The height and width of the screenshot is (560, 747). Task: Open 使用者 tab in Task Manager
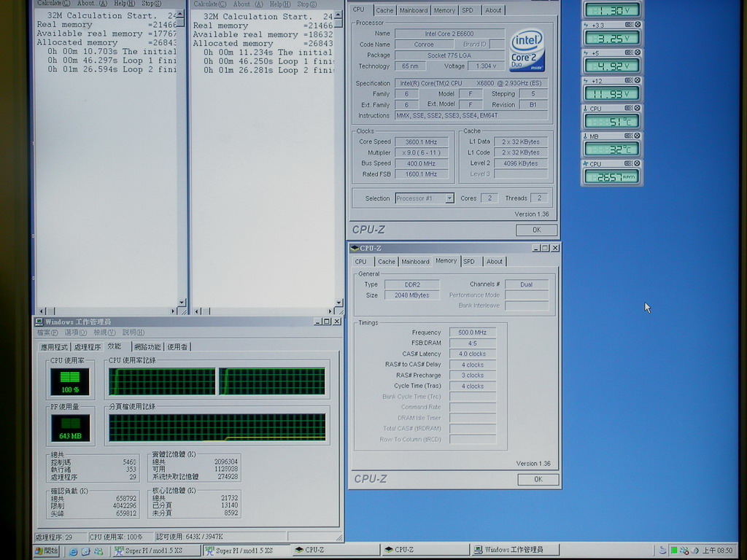pyautogui.click(x=177, y=347)
